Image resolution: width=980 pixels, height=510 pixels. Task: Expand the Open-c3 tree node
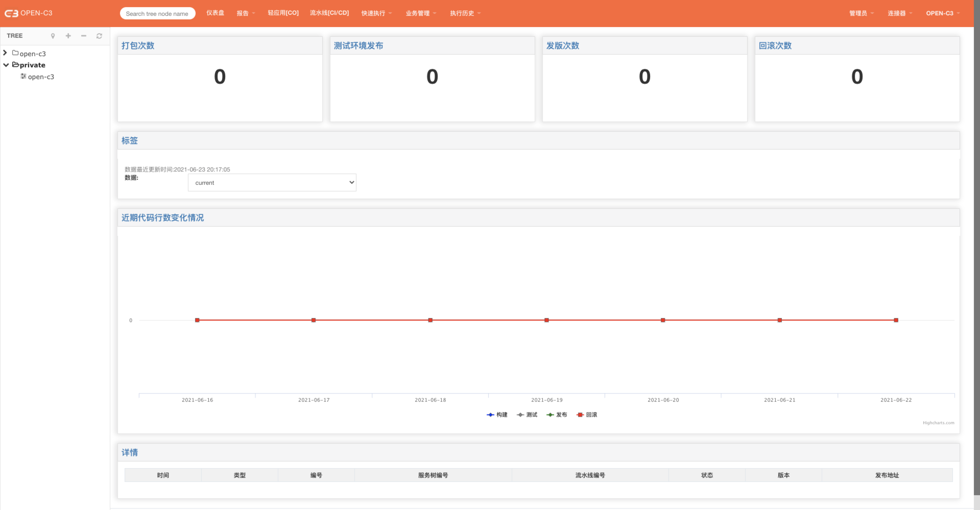[6, 53]
